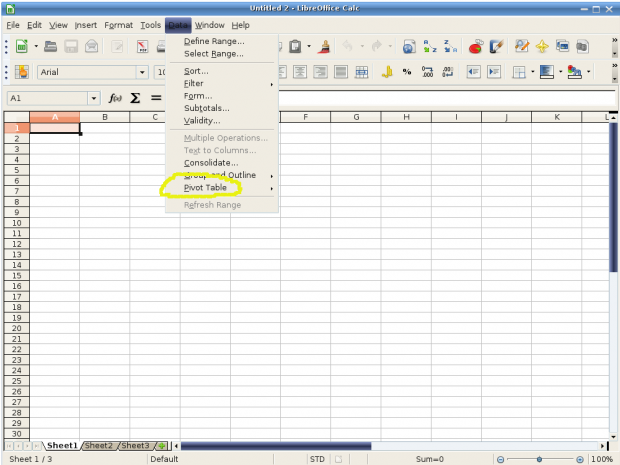Click the Undo arrow icon
Screen dimensions: 620x465
[348, 46]
